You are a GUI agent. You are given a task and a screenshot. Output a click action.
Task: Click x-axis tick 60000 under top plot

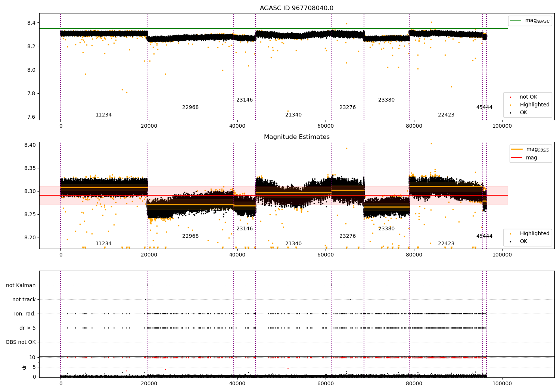(326, 126)
